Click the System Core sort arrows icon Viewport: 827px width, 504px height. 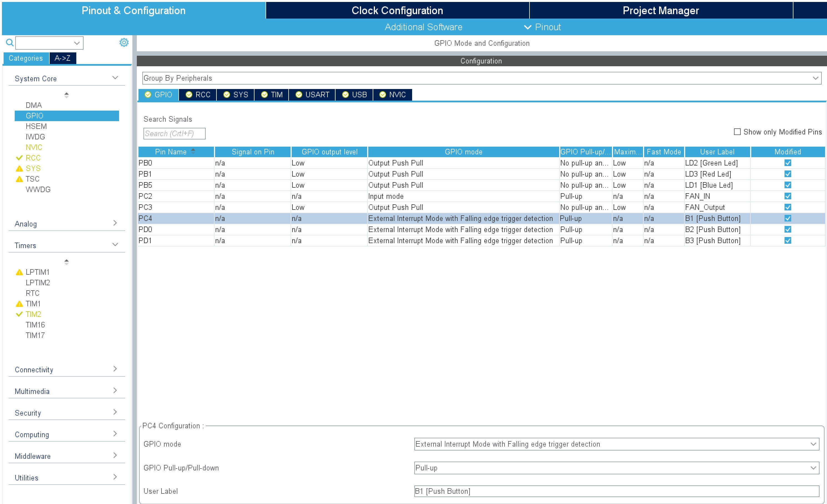pos(66,95)
